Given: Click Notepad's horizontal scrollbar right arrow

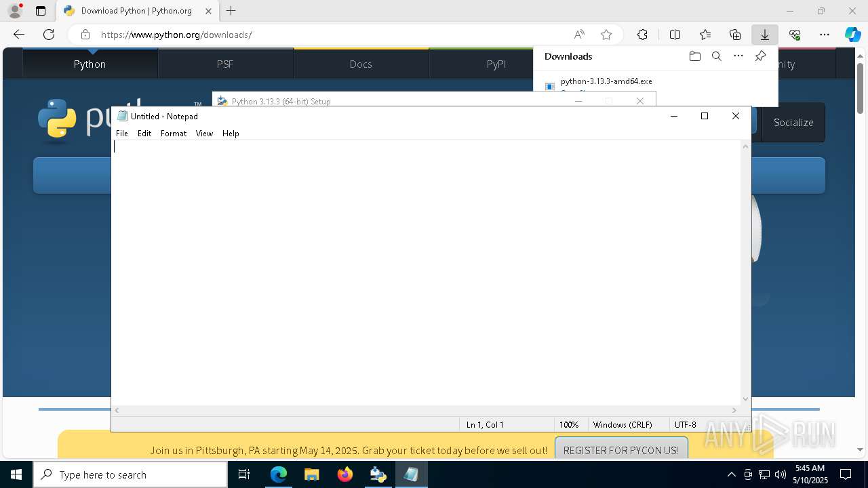Looking at the screenshot, I should (734, 410).
